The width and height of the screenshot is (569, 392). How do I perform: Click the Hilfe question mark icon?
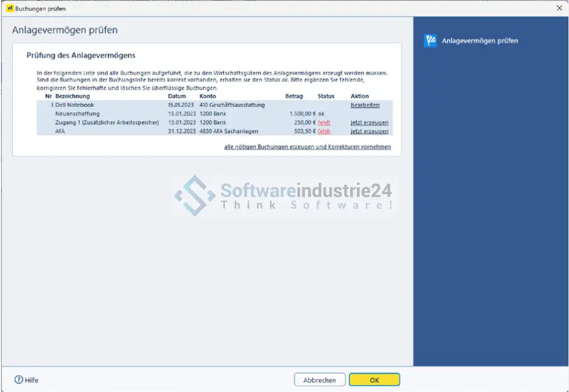pos(19,380)
